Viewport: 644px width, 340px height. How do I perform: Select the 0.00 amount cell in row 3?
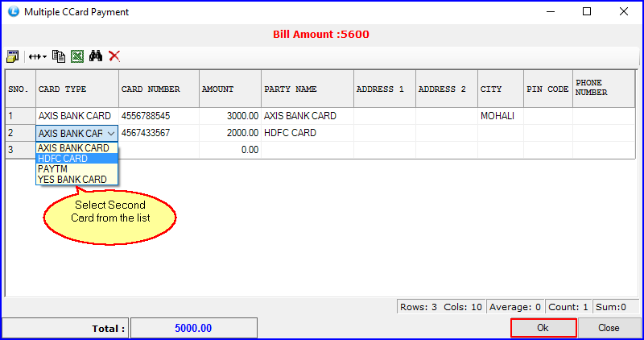(x=230, y=150)
